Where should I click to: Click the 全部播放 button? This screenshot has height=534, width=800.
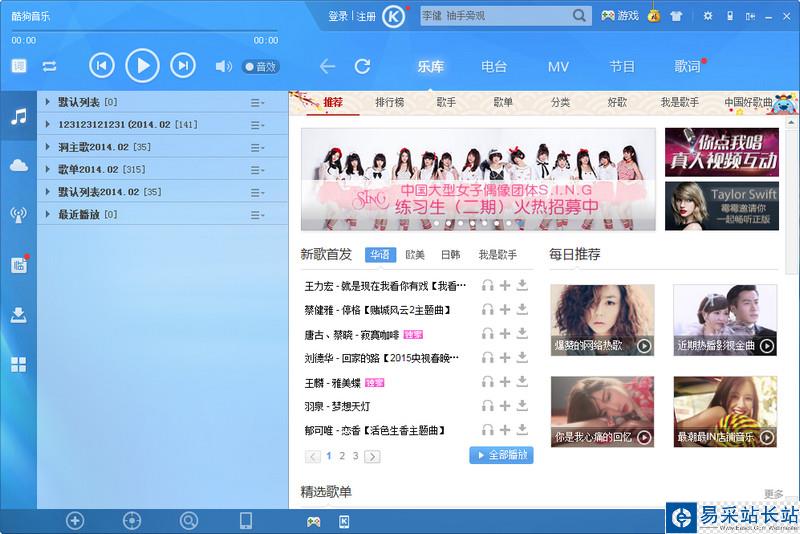click(501, 455)
